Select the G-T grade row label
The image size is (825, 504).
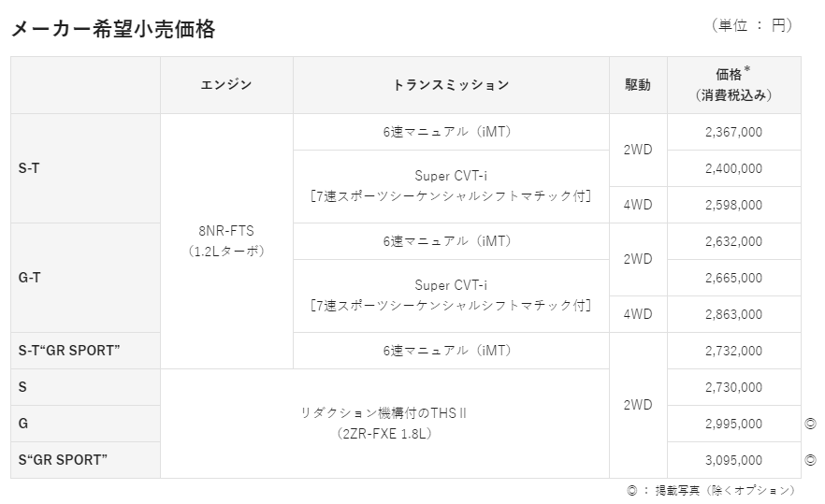pyautogui.click(x=30, y=278)
